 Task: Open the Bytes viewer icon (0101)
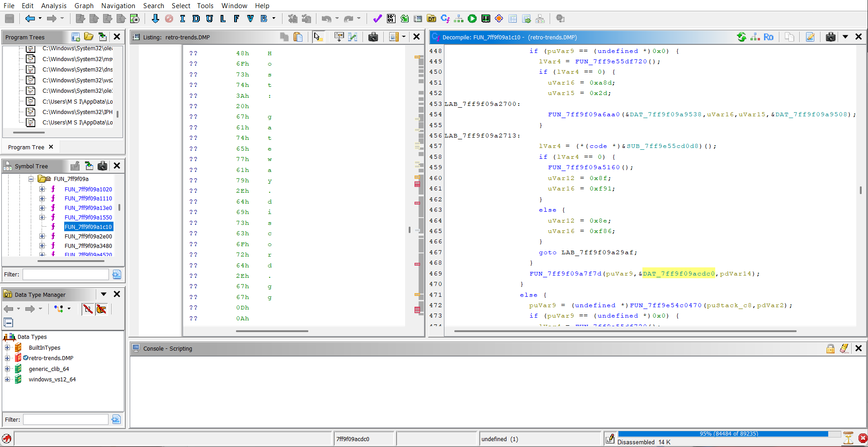pyautogui.click(x=391, y=19)
